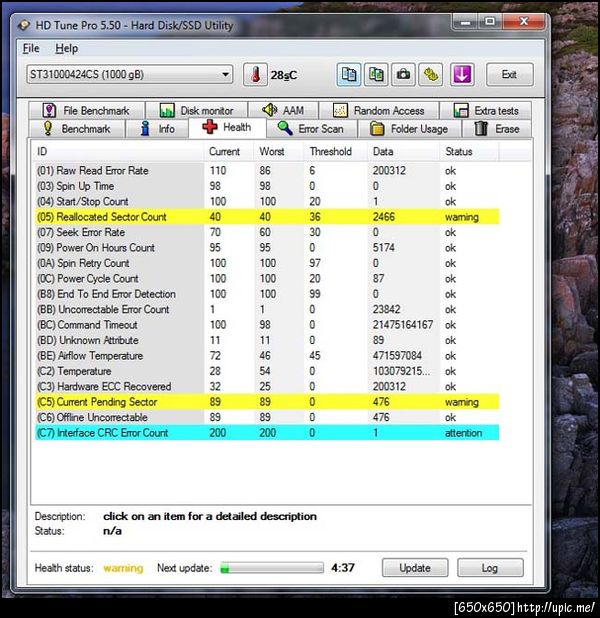Screen dimensions: 600x618
Task: Switch to the Random Access tab
Action: [379, 110]
